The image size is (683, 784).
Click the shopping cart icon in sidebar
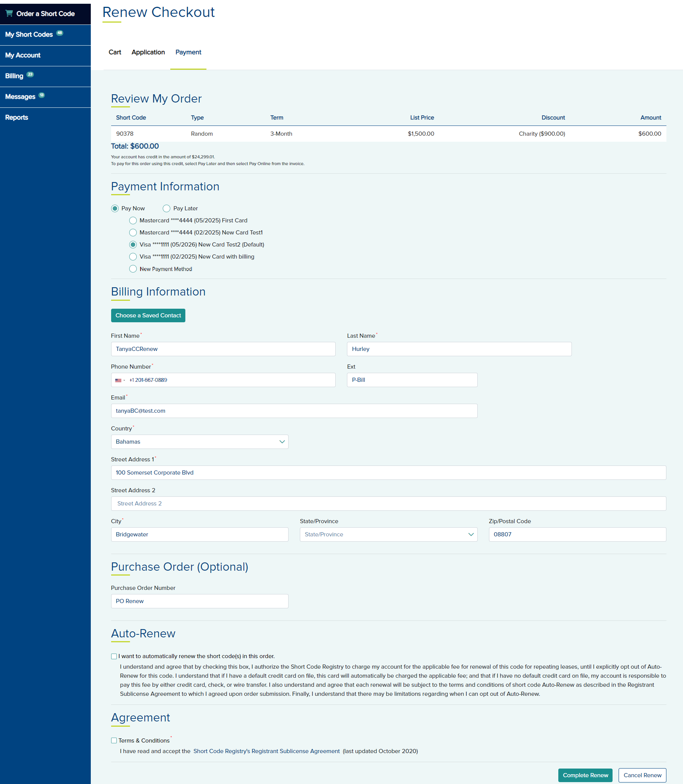pos(9,13)
